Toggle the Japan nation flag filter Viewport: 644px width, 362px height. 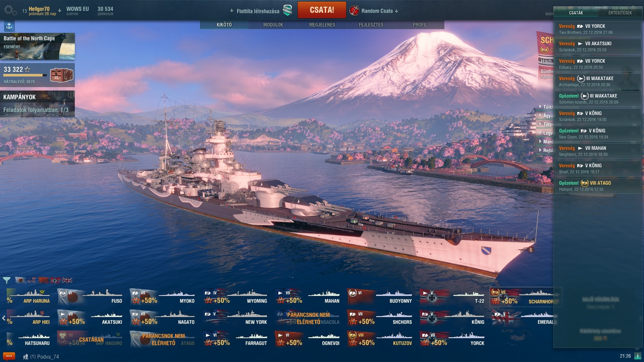pyautogui.click(x=20, y=280)
